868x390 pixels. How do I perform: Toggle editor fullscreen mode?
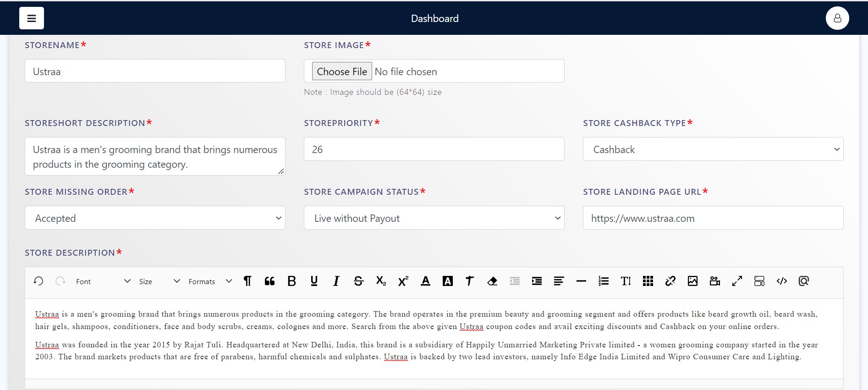tap(737, 281)
